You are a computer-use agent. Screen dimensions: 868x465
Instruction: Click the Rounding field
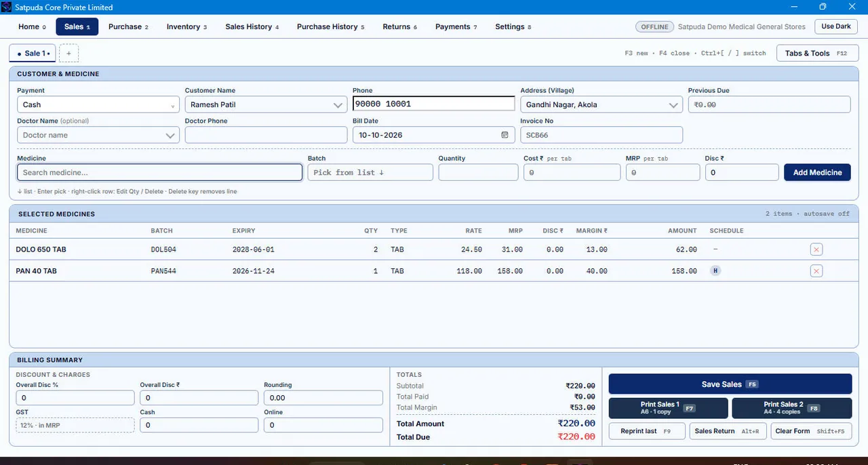tap(323, 398)
